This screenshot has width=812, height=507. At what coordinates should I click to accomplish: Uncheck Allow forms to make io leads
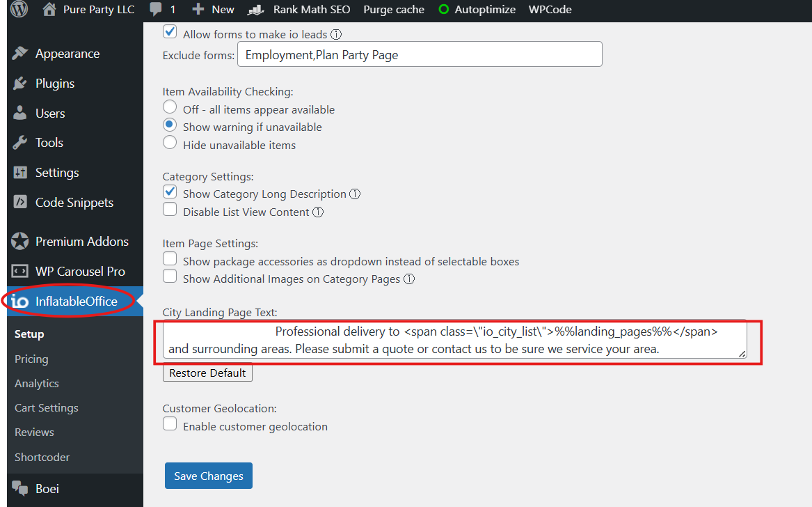click(x=170, y=32)
